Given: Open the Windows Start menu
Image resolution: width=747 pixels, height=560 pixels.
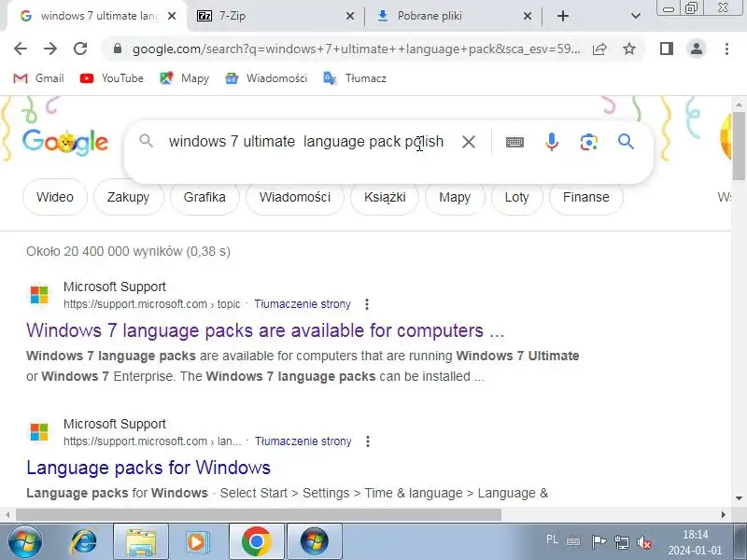Looking at the screenshot, I should (25, 542).
